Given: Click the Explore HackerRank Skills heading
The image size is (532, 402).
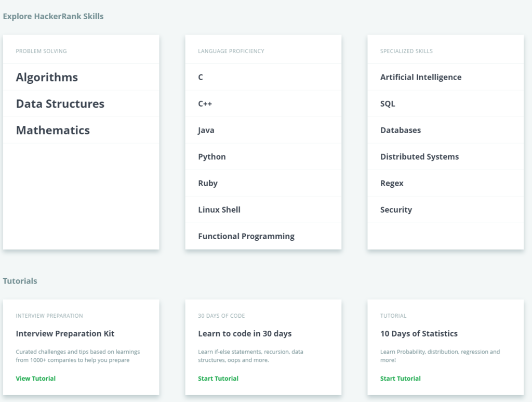Looking at the screenshot, I should pyautogui.click(x=54, y=16).
